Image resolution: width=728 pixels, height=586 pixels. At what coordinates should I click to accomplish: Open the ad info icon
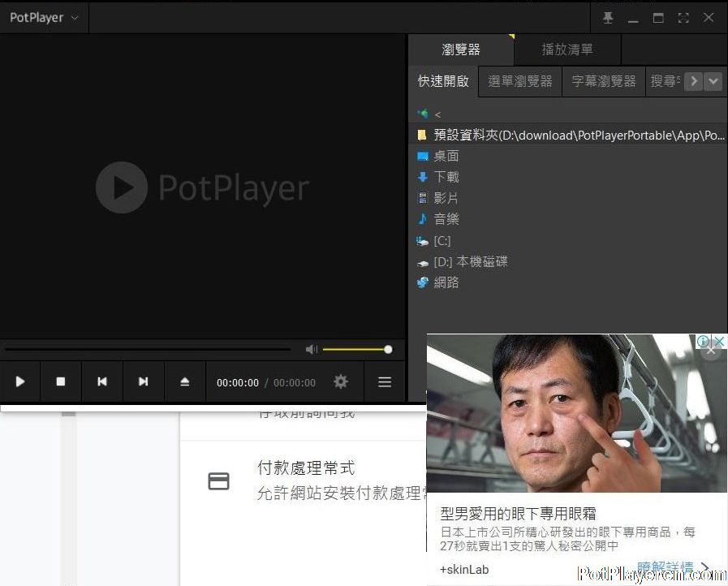pos(703,341)
